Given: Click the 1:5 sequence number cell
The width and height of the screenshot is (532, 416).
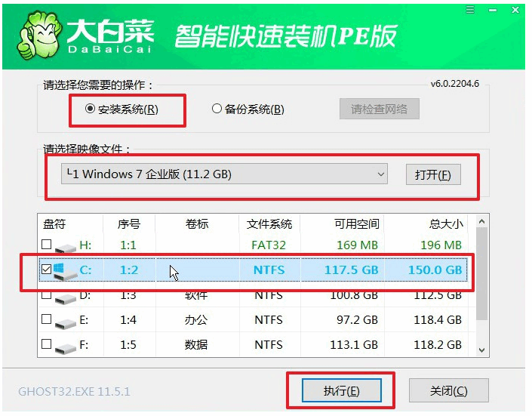Looking at the screenshot, I should [x=128, y=345].
